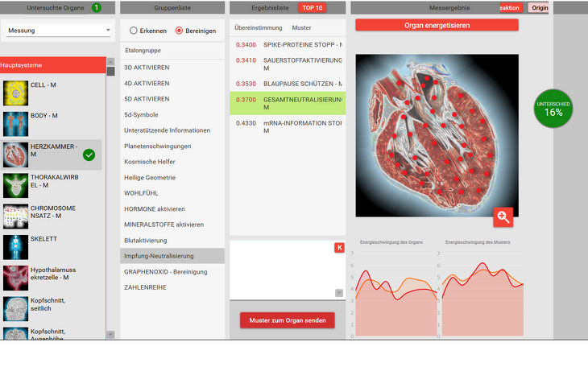Choose the THORAKALWIRBEL - M icon

click(x=16, y=186)
